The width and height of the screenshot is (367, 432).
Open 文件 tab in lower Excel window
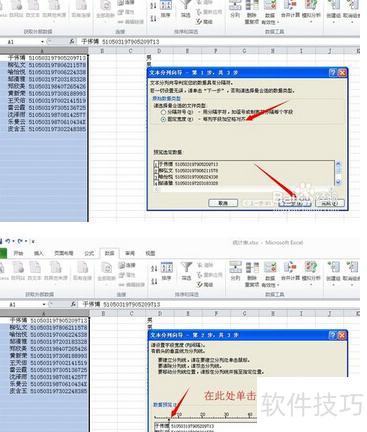3,253
